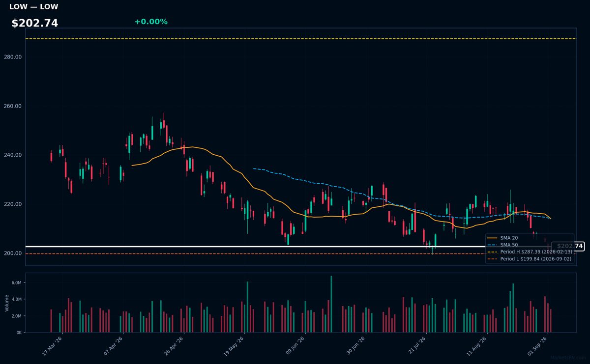Click the tallest volume bar in late June
The image size is (590, 364).
[331, 304]
